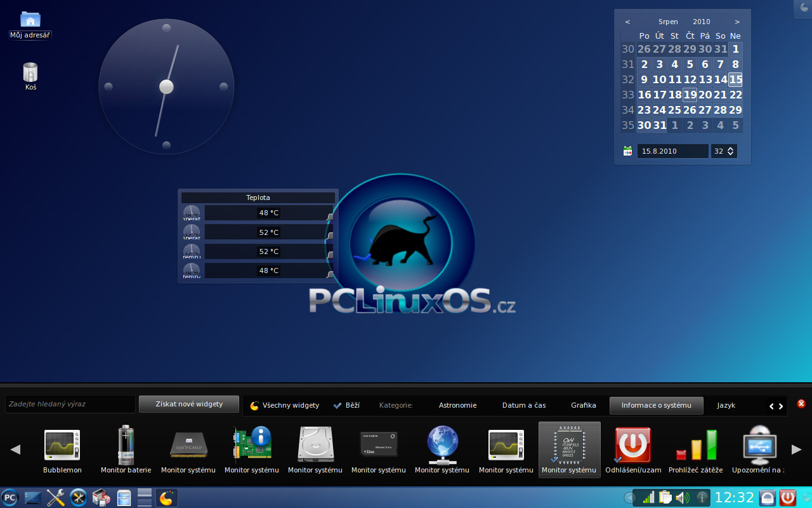Image resolution: width=812 pixels, height=508 pixels.
Task: Lock the screen from the panel
Action: [x=768, y=498]
